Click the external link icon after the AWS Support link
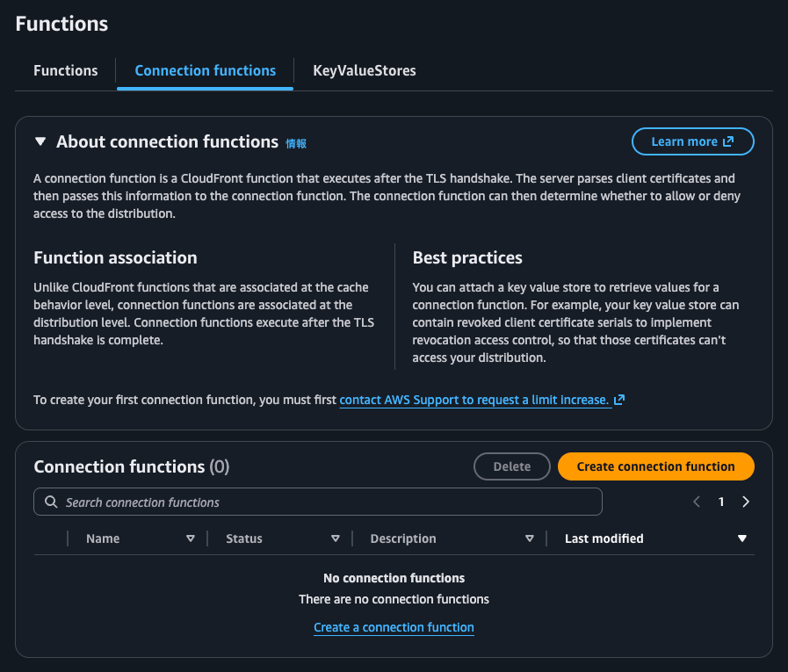788x672 pixels. click(619, 400)
